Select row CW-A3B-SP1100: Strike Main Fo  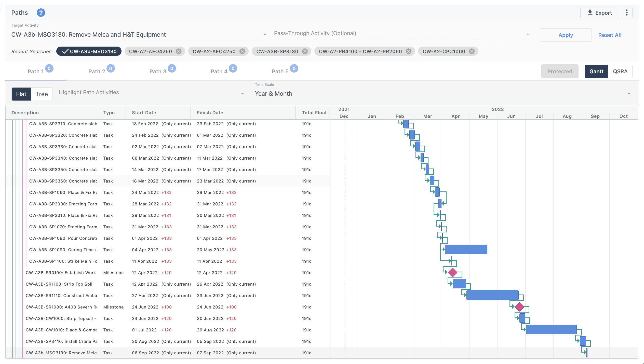tap(168, 261)
